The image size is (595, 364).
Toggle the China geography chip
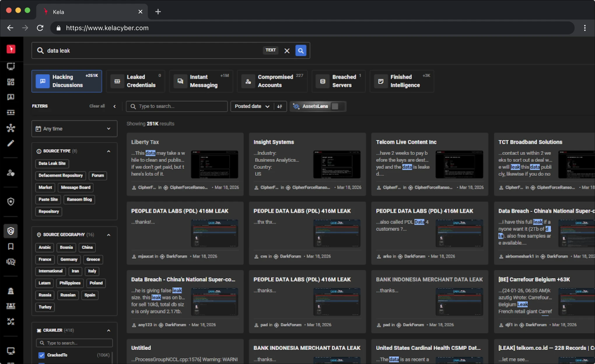tap(87, 247)
